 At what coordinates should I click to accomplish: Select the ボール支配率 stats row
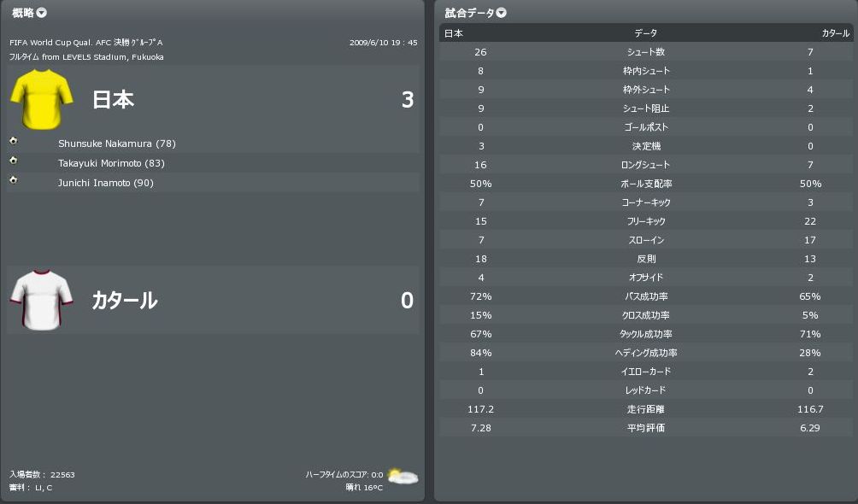[645, 184]
